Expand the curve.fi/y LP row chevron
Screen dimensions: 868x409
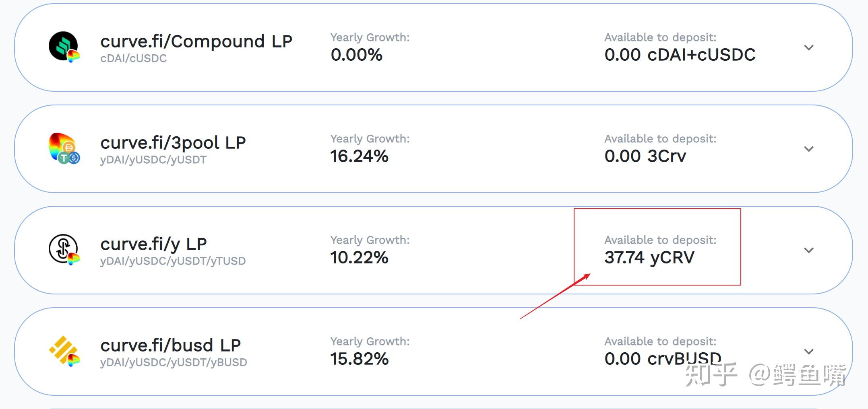pos(808,250)
